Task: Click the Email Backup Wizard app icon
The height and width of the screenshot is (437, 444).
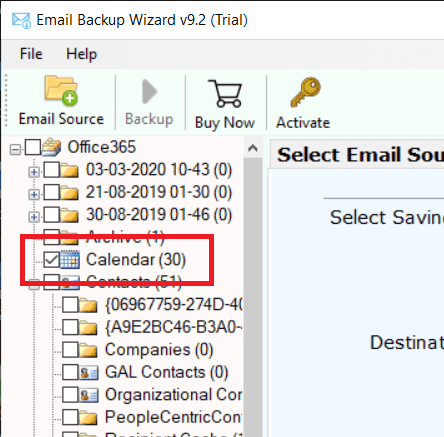Action: (x=21, y=20)
